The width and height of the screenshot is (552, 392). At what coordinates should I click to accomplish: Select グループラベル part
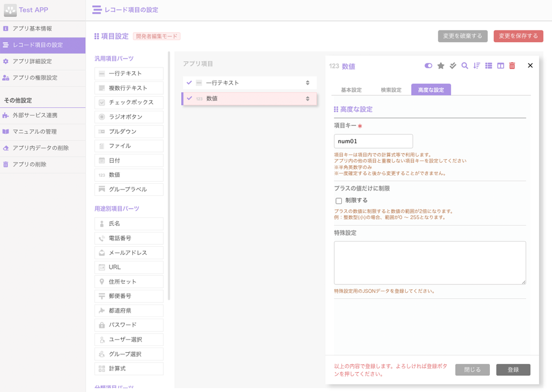pos(129,190)
